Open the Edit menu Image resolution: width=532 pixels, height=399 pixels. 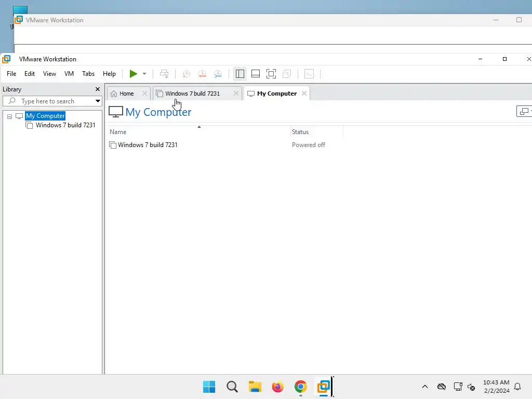tap(30, 74)
